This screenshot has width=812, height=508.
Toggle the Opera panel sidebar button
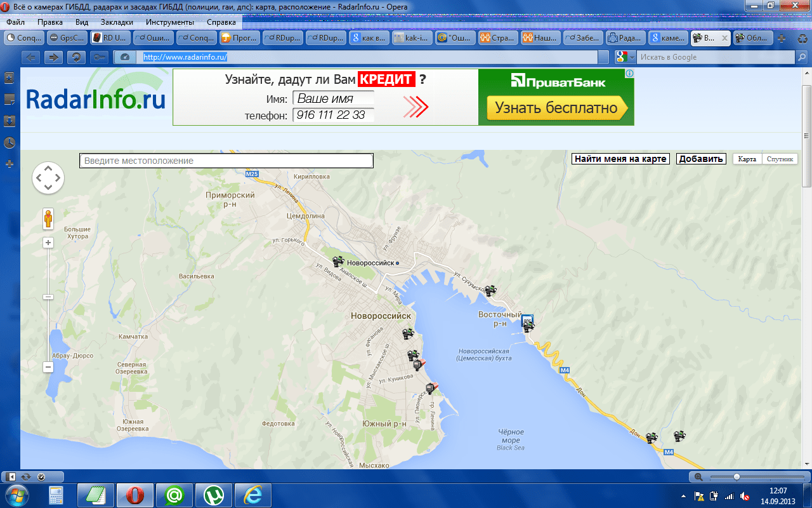coord(11,476)
